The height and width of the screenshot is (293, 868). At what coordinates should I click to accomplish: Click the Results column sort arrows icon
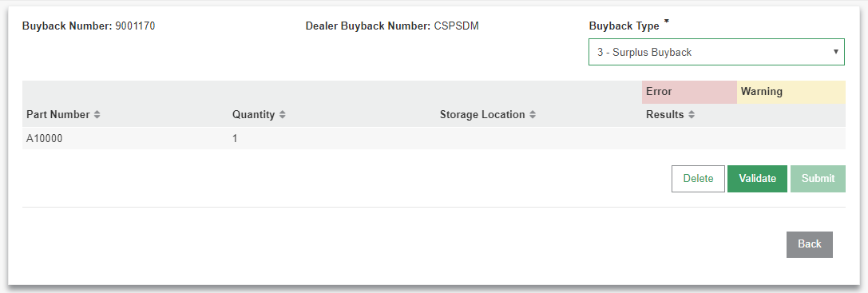[692, 115]
